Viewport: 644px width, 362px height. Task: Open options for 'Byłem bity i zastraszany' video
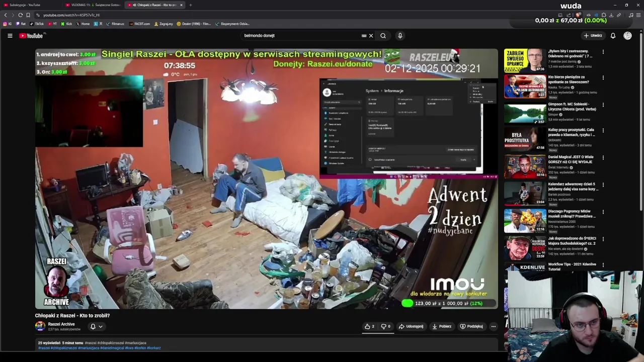tap(603, 52)
